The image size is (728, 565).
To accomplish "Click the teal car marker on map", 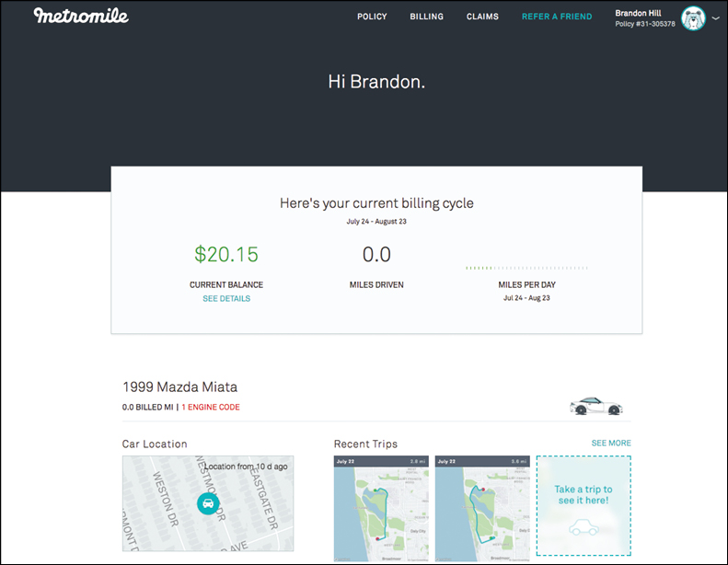I will [x=208, y=503].
